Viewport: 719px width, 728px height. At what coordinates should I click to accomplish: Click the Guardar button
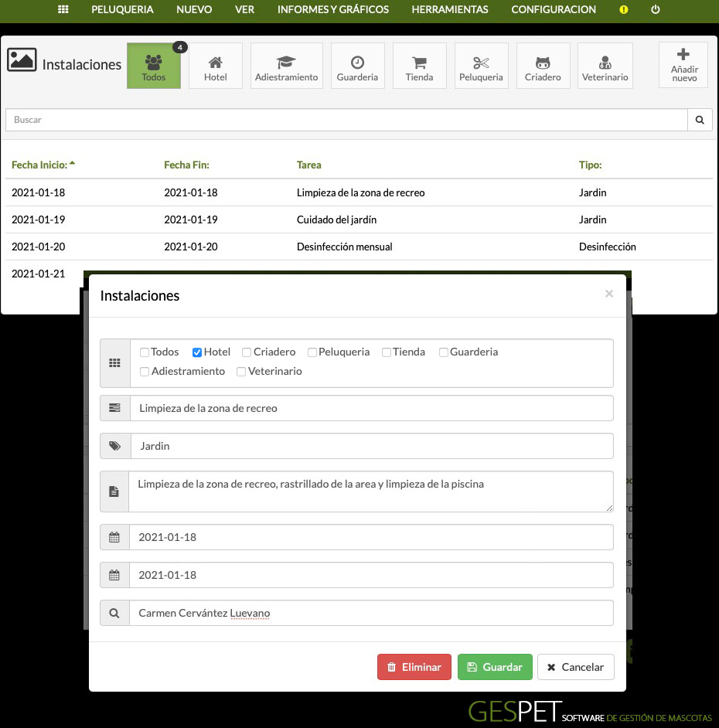(x=495, y=667)
